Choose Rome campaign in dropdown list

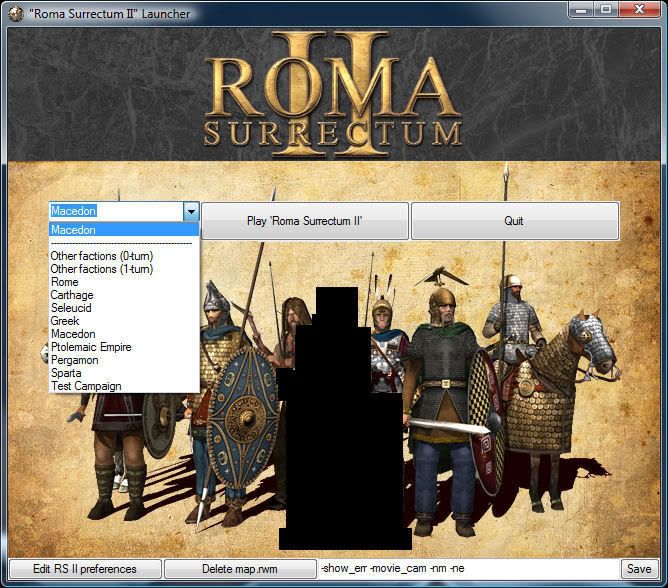pyautogui.click(x=65, y=282)
